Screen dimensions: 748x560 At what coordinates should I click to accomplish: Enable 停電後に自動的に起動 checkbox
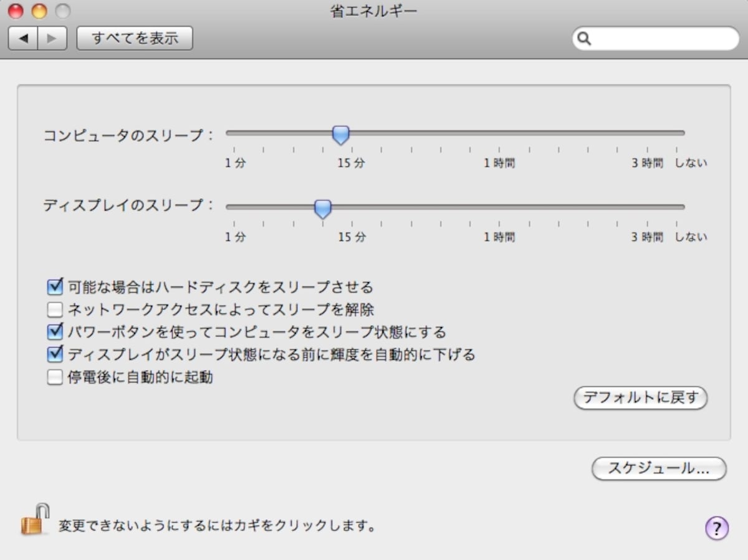point(55,377)
